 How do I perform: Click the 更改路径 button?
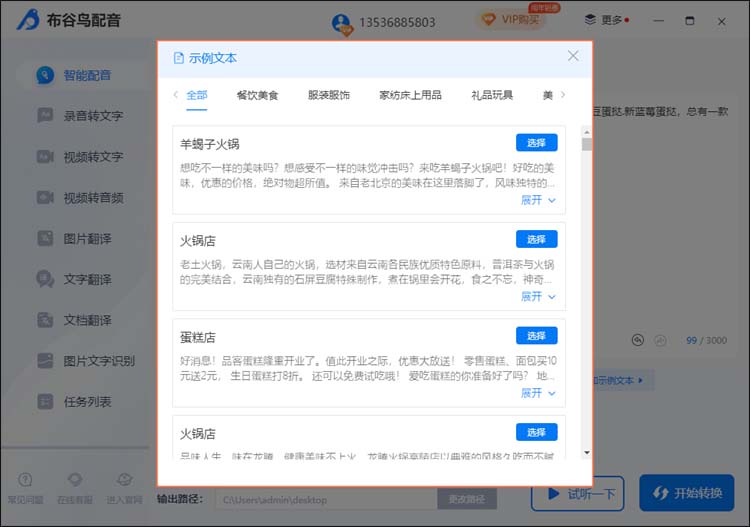click(466, 500)
